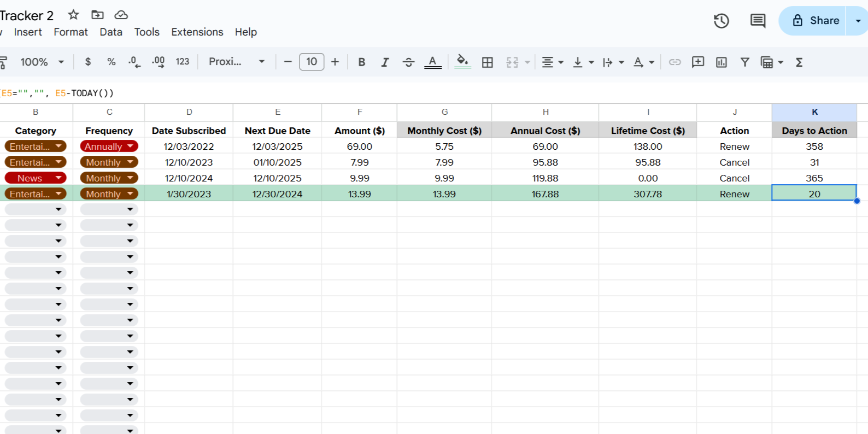
Task: Open filter views dropdown
Action: 772,62
